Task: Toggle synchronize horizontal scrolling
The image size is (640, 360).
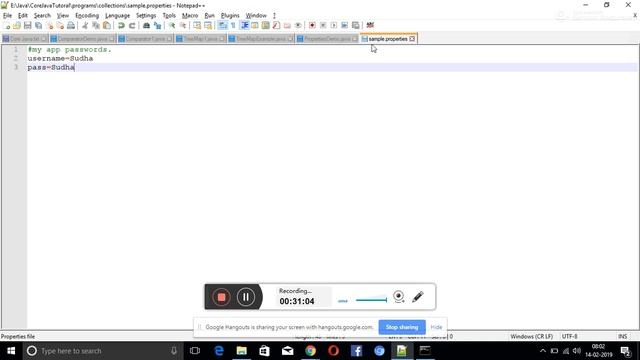Action: (x=208, y=25)
